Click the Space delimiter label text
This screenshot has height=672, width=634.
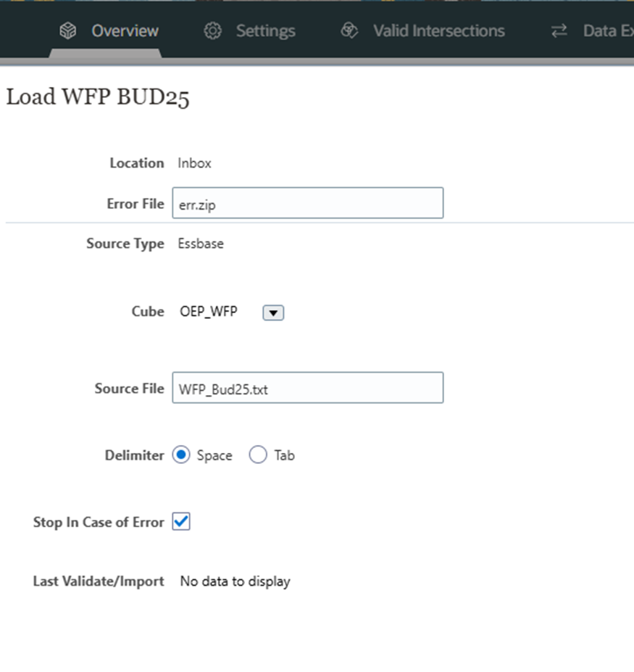[214, 456]
